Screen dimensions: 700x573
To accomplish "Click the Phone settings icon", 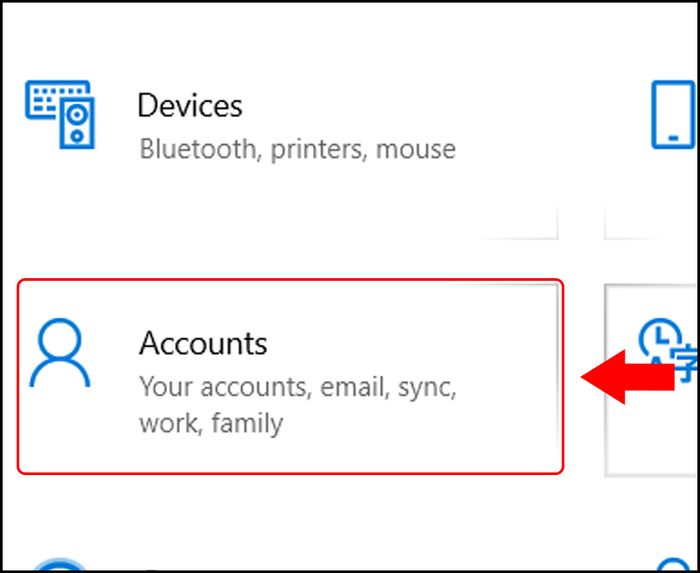I will pyautogui.click(x=673, y=115).
